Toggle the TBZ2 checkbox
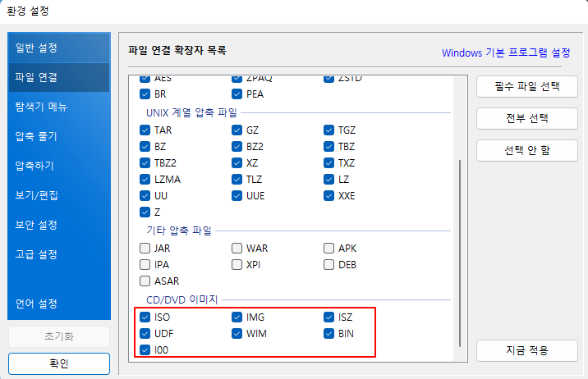588x379 pixels. (x=145, y=163)
